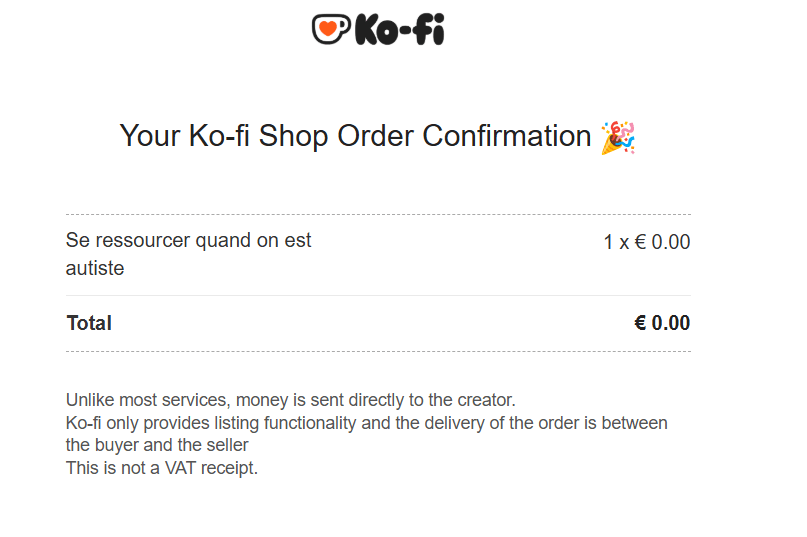Click the item quantity '1 x € 0.00'
The height and width of the screenshot is (537, 807).
[646, 242]
